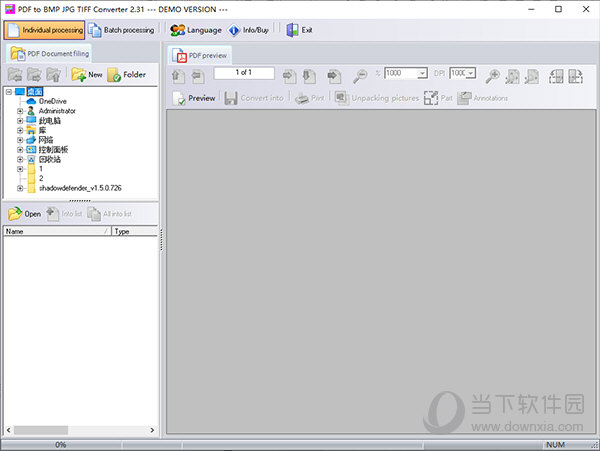Open Info/Buy dialog
600x451 pixels.
248,30
